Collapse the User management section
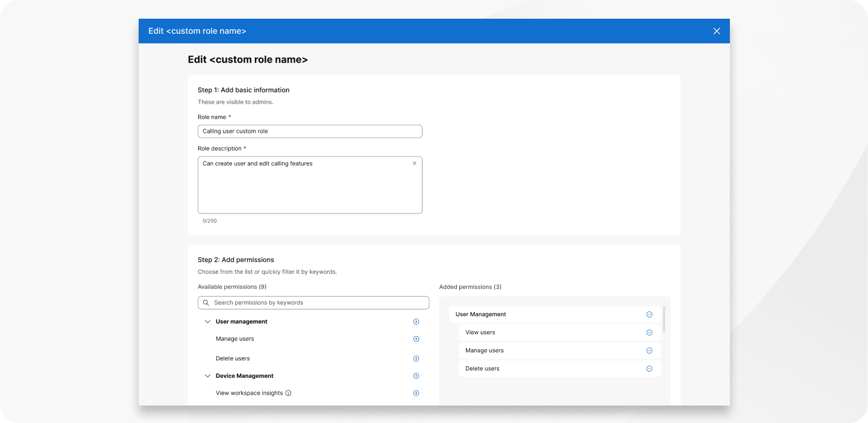The width and height of the screenshot is (868, 423). (x=207, y=322)
